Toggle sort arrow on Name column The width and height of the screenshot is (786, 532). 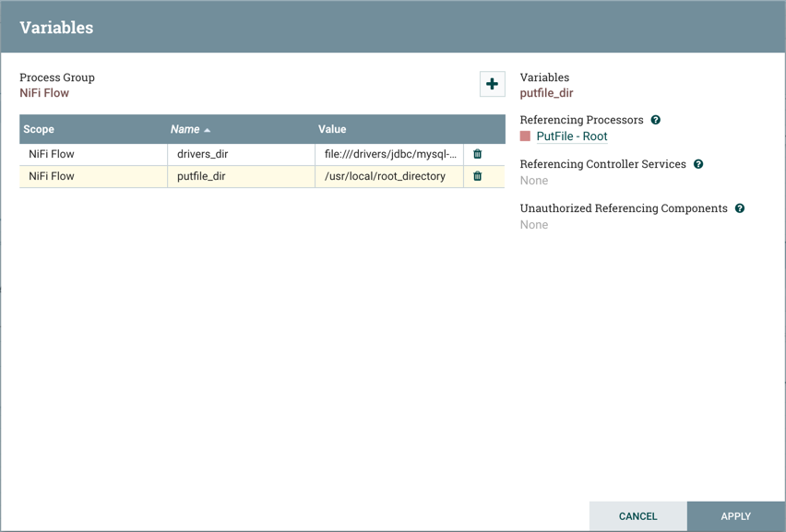coord(208,130)
